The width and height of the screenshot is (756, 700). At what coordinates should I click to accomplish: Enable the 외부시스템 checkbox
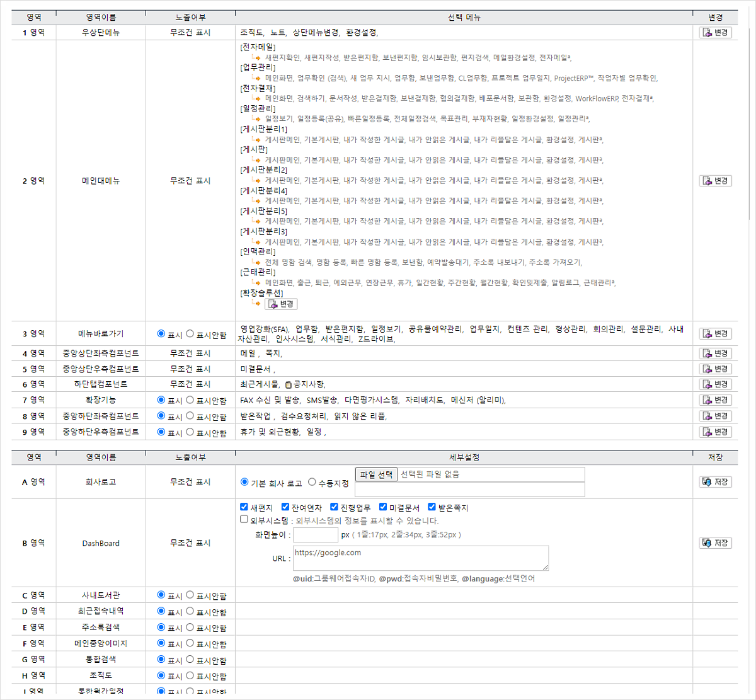coord(244,519)
